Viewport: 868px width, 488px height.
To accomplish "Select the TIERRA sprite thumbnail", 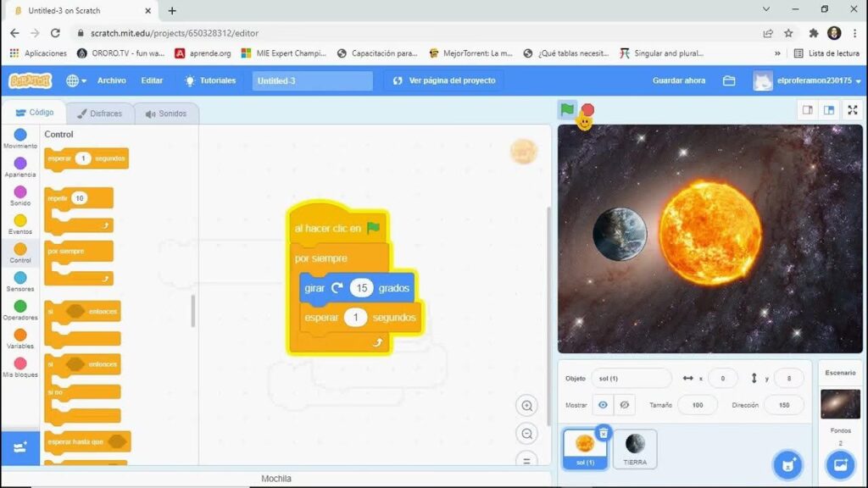I will point(635,446).
